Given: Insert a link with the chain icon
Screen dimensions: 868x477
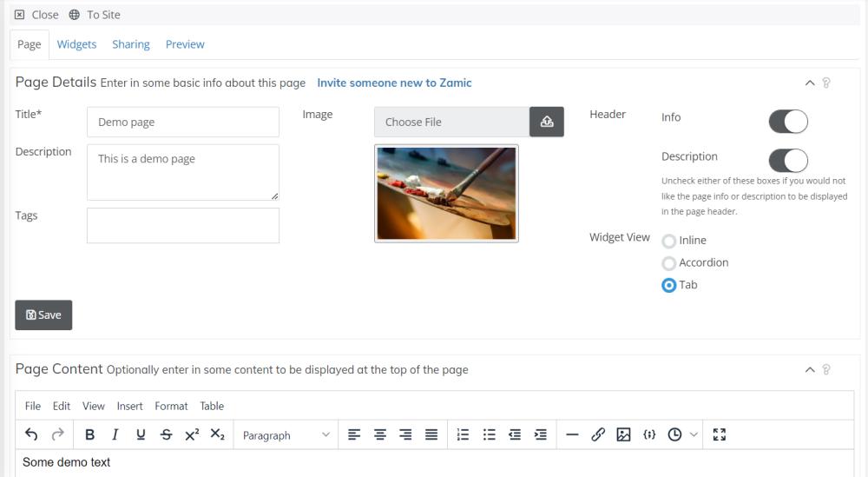Looking at the screenshot, I should point(597,435).
